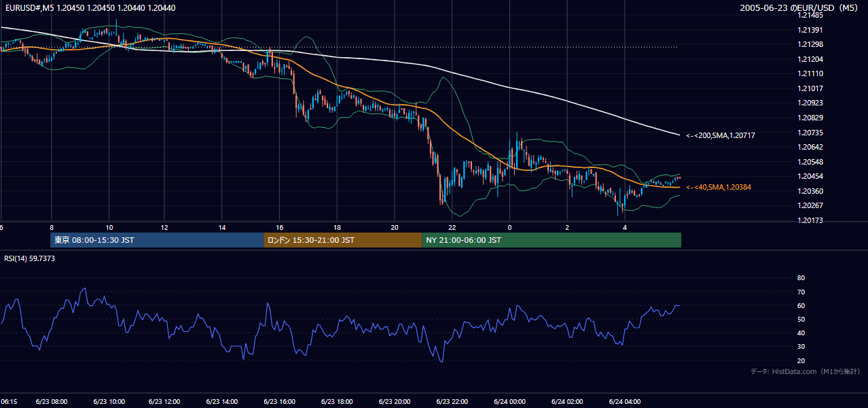The image size is (868, 408).
Task: Click RSI scale value 30
Action: pos(801,347)
